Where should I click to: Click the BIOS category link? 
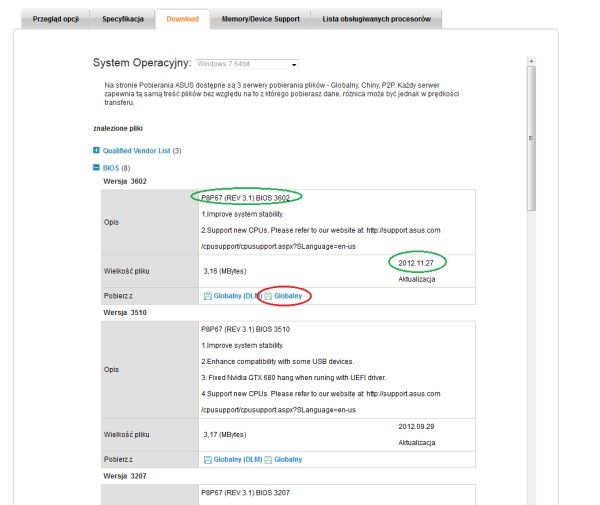[x=111, y=168]
